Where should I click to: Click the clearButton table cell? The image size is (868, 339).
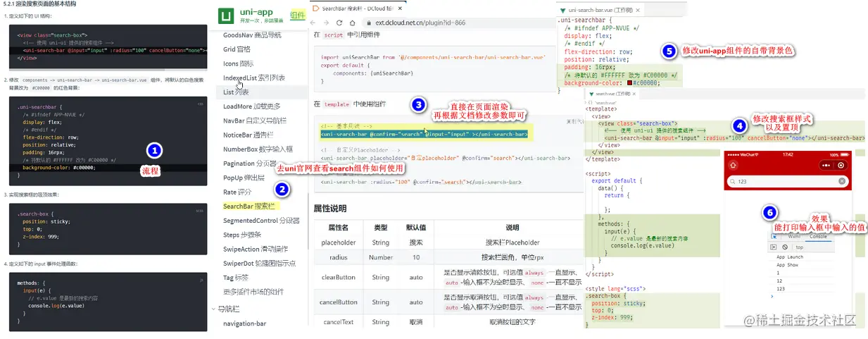click(339, 277)
